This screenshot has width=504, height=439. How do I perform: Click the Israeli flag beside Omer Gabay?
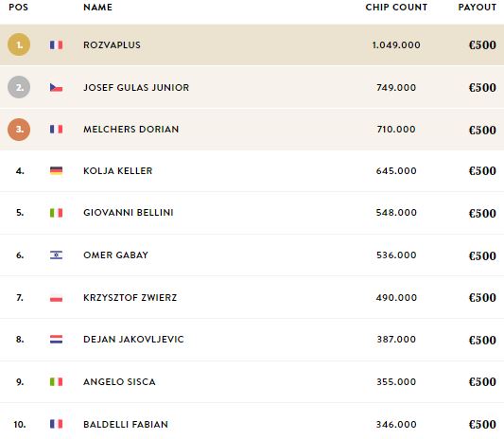[x=56, y=255]
